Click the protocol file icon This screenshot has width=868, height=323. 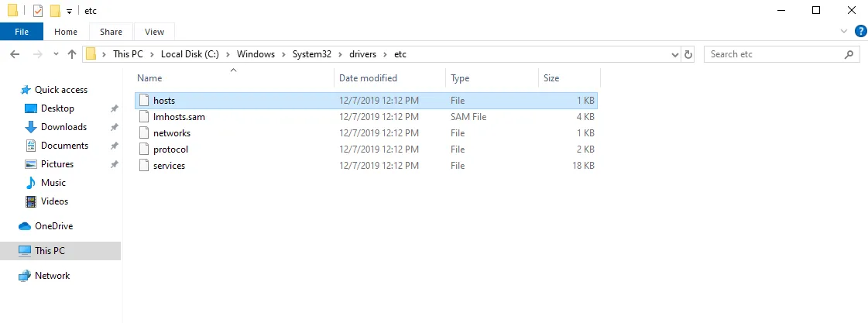(x=144, y=149)
